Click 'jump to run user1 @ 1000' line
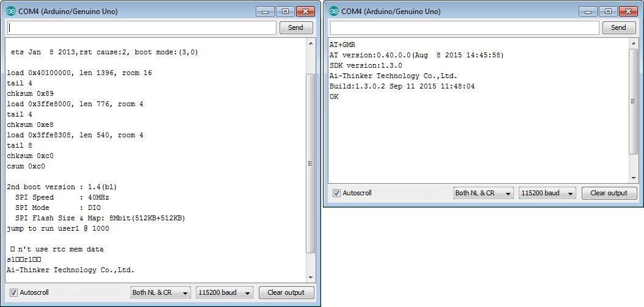 click(x=58, y=229)
